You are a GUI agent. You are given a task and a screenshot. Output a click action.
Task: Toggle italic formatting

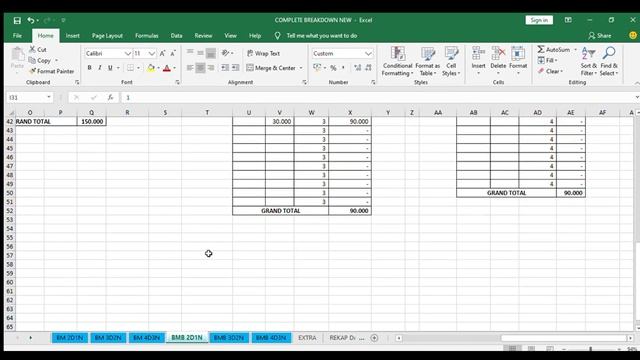click(100, 68)
